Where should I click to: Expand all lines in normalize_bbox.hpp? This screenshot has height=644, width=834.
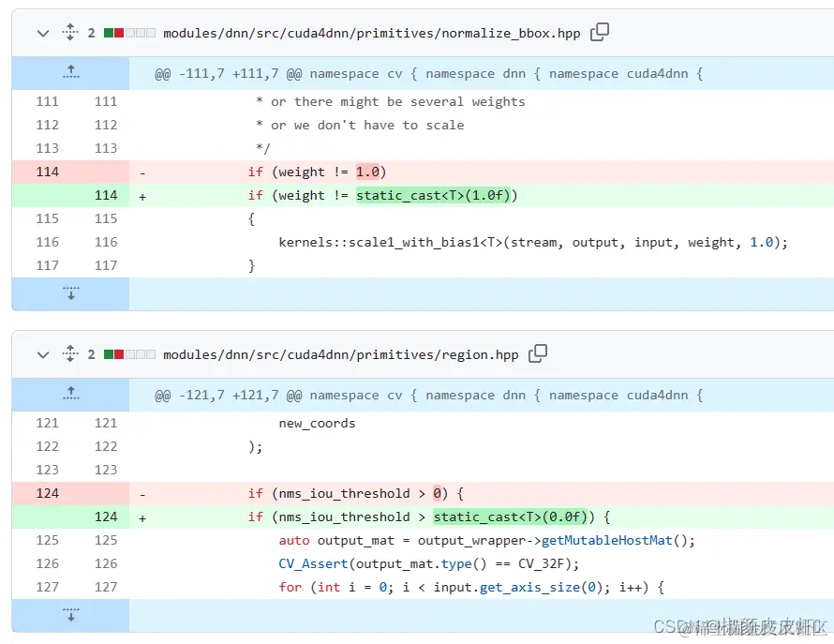70,33
